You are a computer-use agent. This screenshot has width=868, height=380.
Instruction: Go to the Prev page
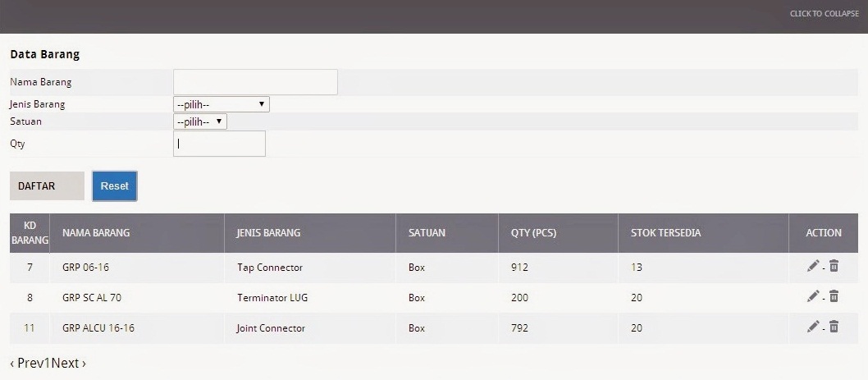(x=27, y=364)
